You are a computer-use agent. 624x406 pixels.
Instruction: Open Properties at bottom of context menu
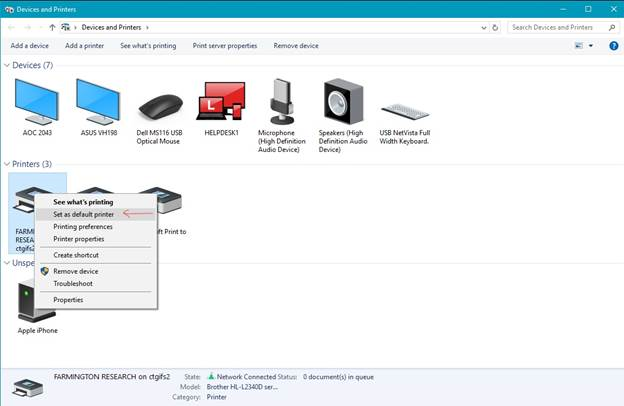68,300
